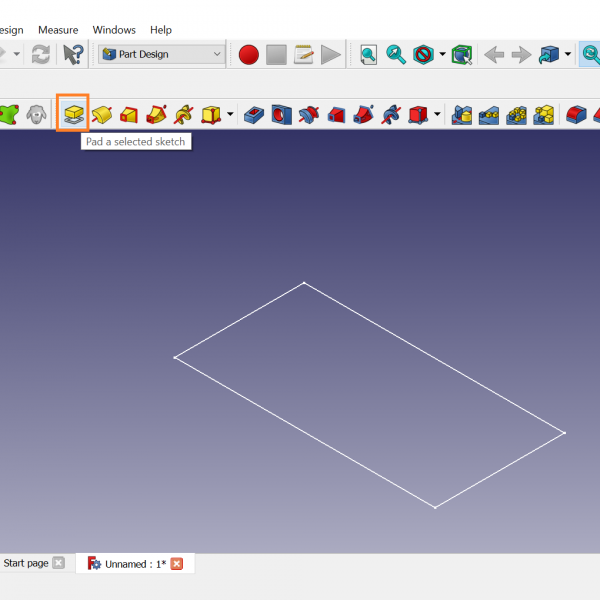Expand the subtractive primitive dropdown arrow

(438, 115)
